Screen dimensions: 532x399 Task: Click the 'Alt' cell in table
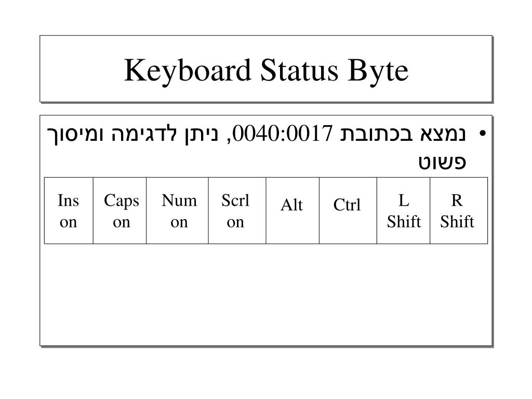click(292, 210)
